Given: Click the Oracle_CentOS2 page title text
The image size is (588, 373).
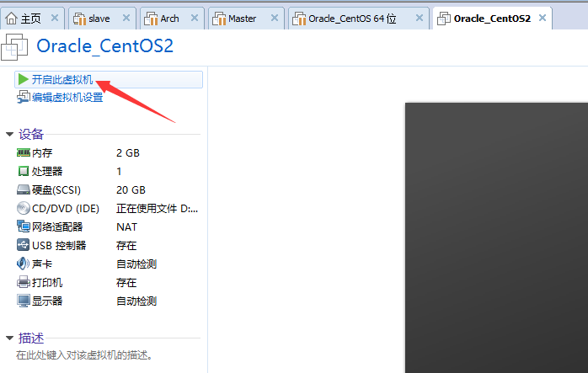Looking at the screenshot, I should point(105,46).
